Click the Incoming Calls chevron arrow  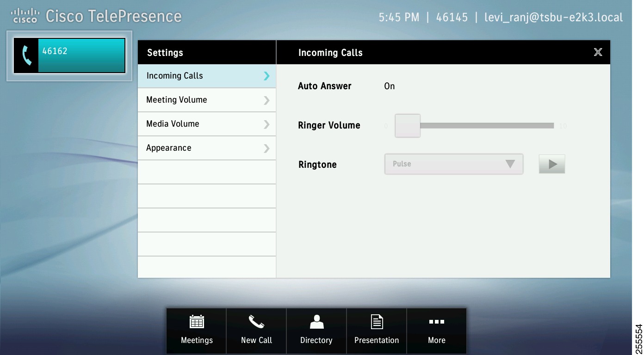click(266, 76)
